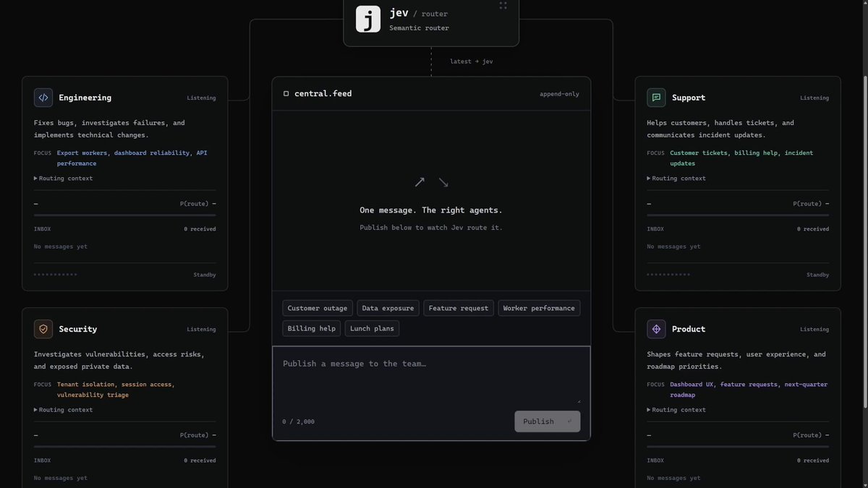The width and height of the screenshot is (868, 488).
Task: Select the Customer outage preset
Action: (318, 308)
